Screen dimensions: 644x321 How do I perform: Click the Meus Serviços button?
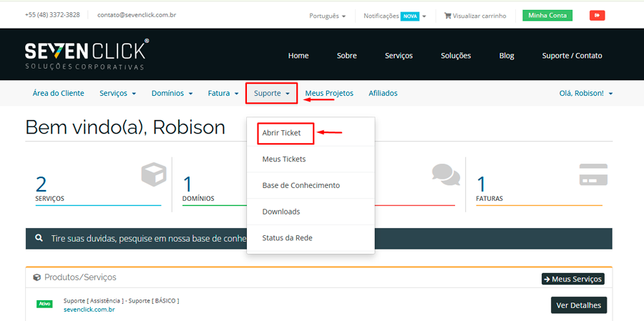[572, 279]
